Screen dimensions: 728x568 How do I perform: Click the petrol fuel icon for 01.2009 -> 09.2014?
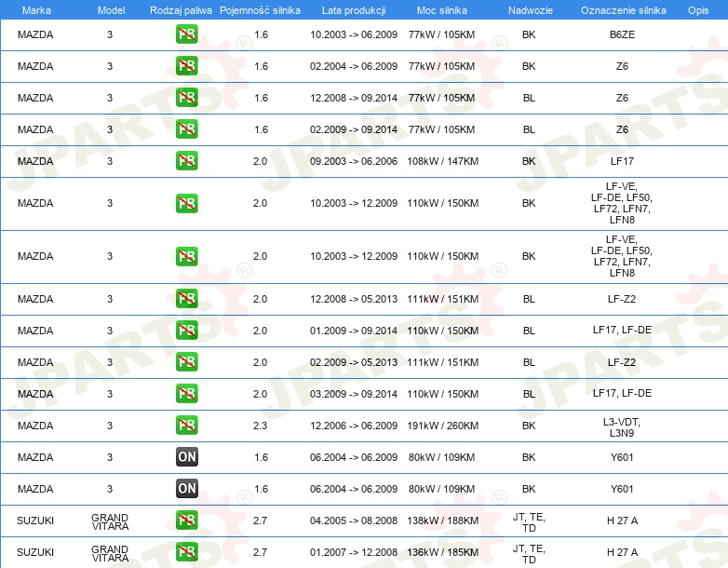[x=186, y=331]
